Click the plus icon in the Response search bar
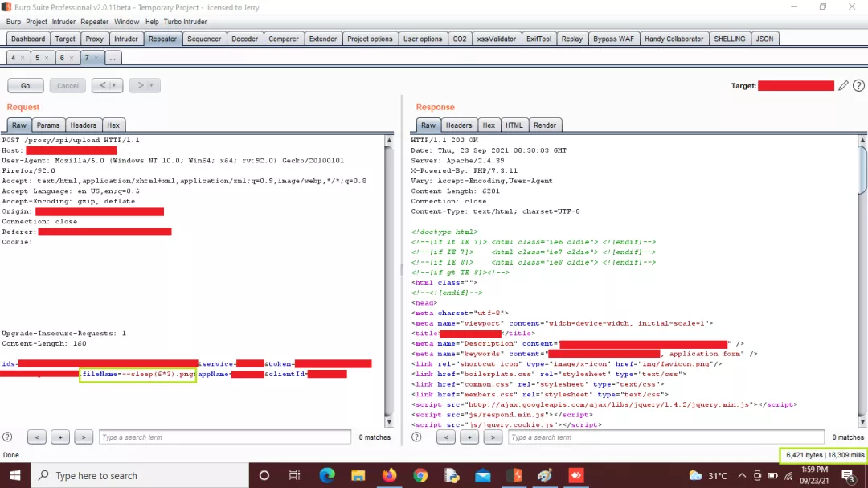This screenshot has width=868, height=488. pos(469,437)
